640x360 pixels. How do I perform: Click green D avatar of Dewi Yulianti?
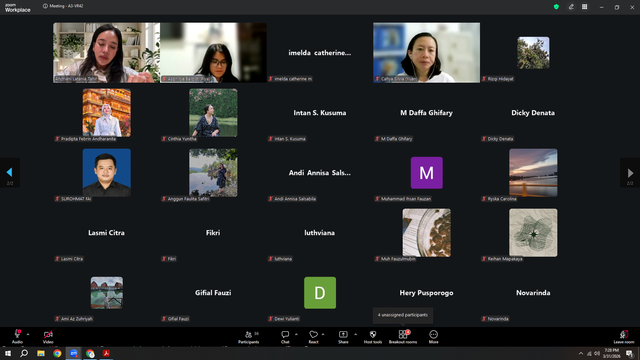tap(320, 293)
